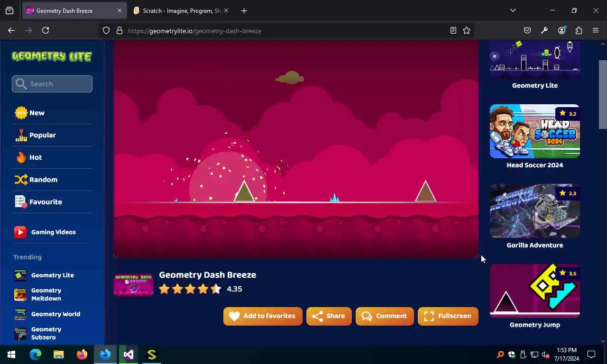Open the Pocket save icon
Viewport: 607px width, 364px height.
pos(527,30)
